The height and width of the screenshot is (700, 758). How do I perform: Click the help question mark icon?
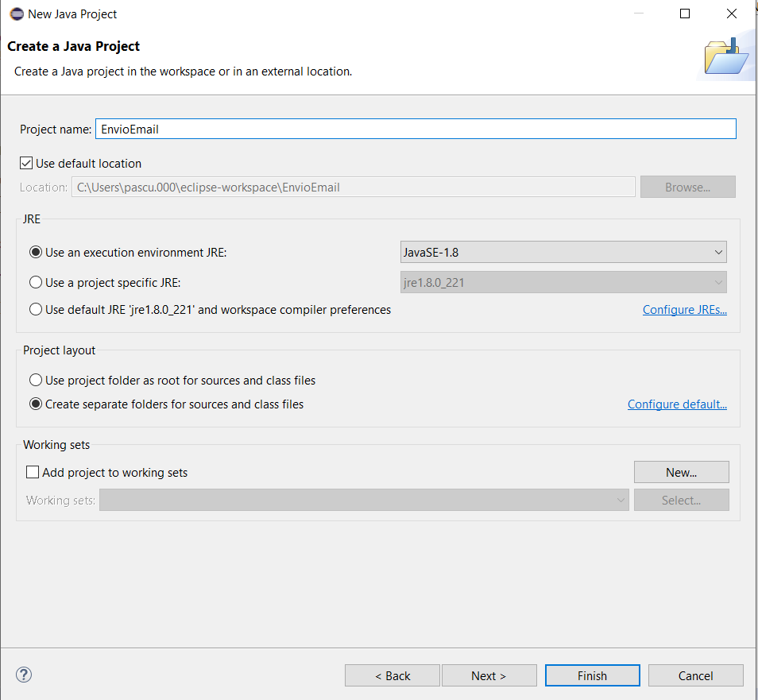pos(24,675)
